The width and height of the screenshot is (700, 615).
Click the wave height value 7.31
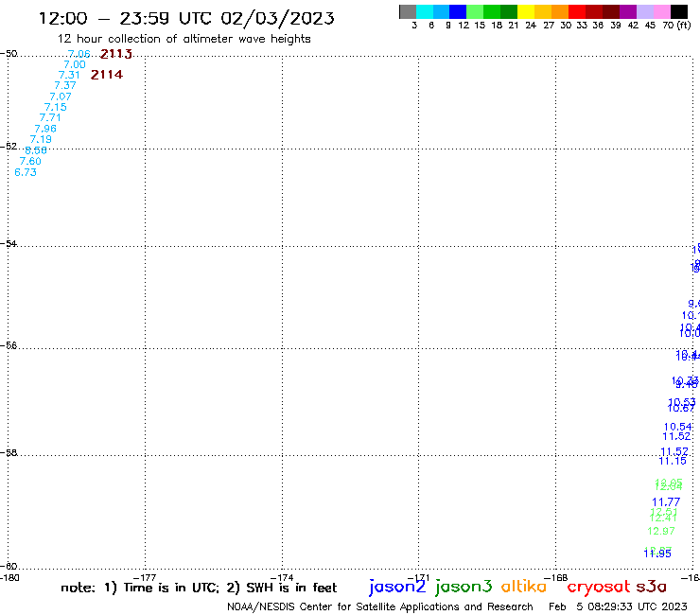tap(69, 75)
